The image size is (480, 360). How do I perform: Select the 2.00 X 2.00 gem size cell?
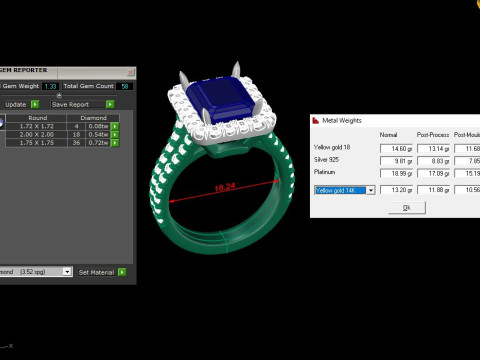pos(36,135)
